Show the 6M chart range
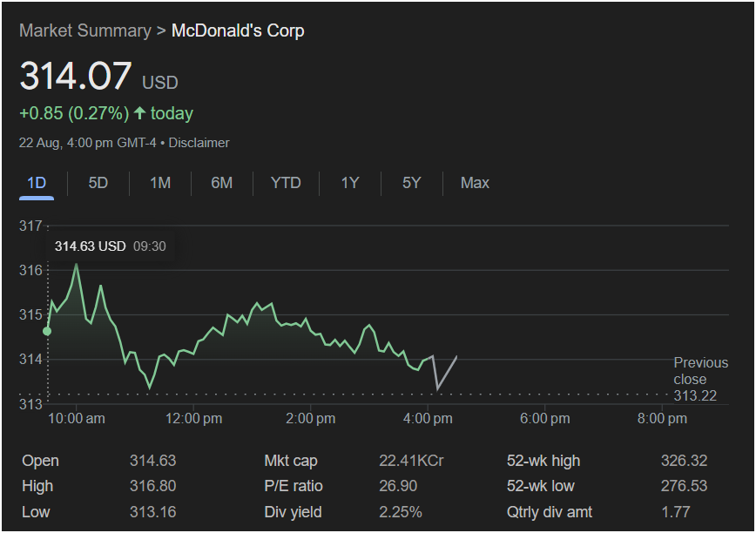Viewport: 756px width, 533px height. (x=221, y=183)
